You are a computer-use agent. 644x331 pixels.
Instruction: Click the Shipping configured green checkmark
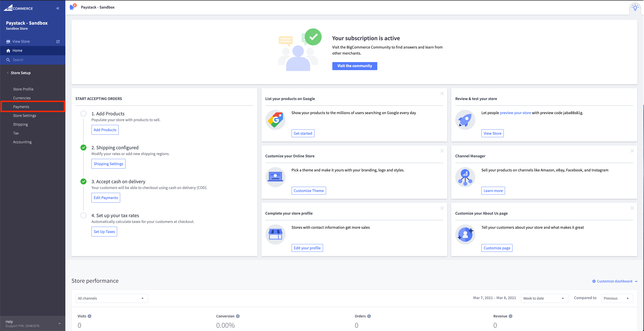coord(83,148)
